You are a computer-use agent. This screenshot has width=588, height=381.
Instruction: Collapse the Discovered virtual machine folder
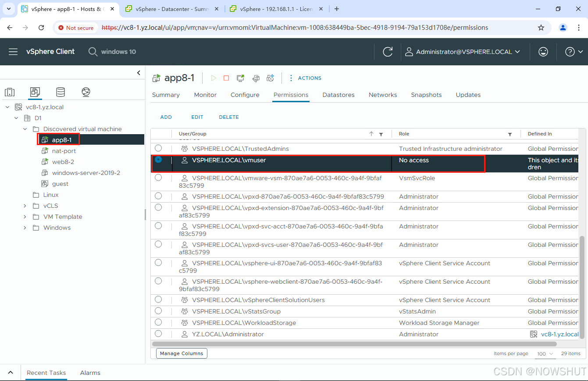pos(25,129)
